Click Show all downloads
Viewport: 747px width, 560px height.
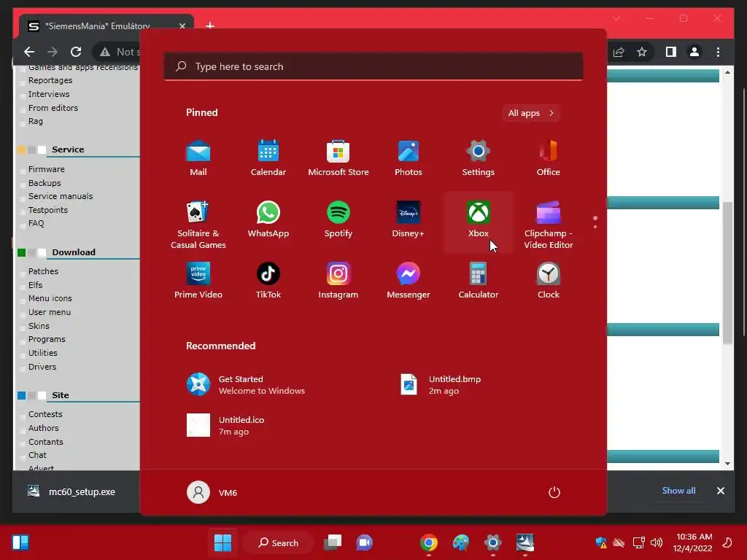678,491
